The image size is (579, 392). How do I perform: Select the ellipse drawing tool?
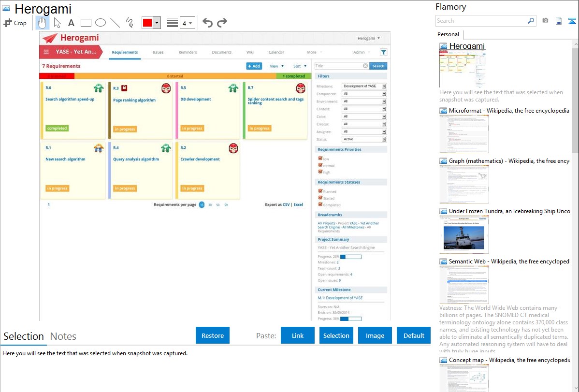(x=101, y=23)
